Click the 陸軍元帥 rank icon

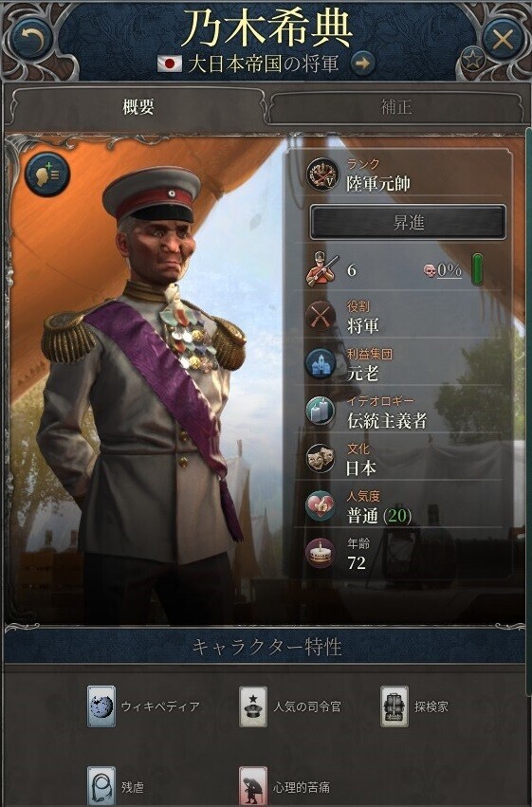click(322, 174)
